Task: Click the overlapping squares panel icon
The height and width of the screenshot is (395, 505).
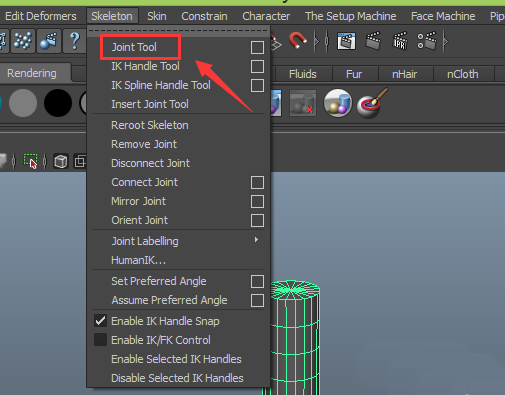Action: pos(80,162)
